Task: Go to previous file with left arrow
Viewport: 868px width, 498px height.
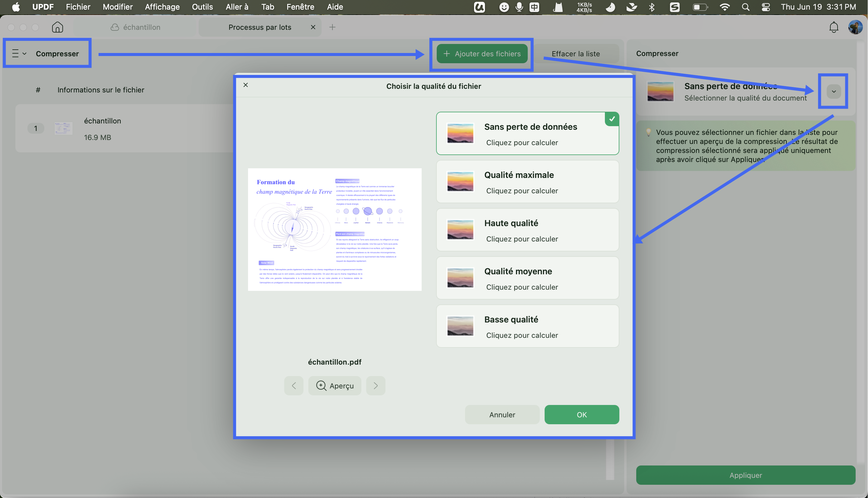Action: (x=294, y=385)
